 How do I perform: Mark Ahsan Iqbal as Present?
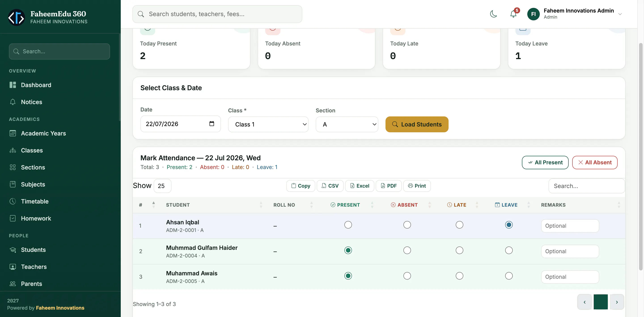tap(348, 225)
